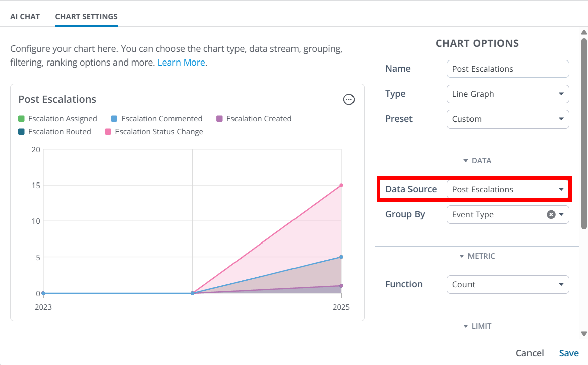Toggle Escalation Created legend series
The width and height of the screenshot is (588, 365).
[x=254, y=119]
